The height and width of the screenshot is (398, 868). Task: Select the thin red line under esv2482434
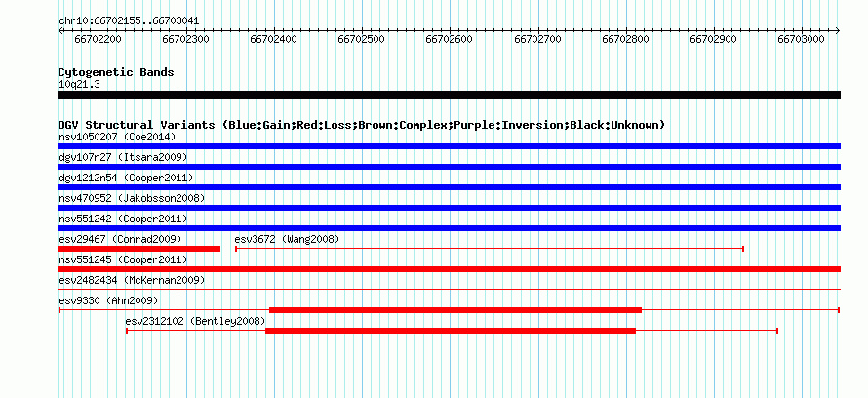coord(449,290)
